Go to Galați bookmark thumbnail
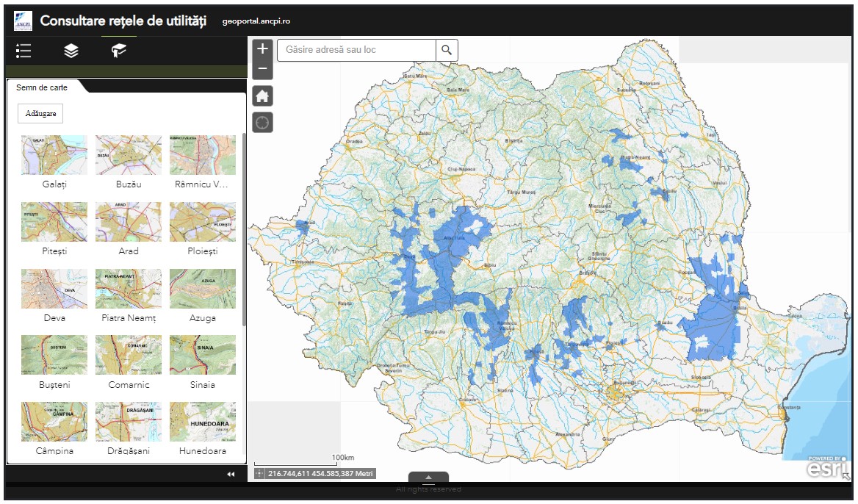858x504 pixels. 54,155
